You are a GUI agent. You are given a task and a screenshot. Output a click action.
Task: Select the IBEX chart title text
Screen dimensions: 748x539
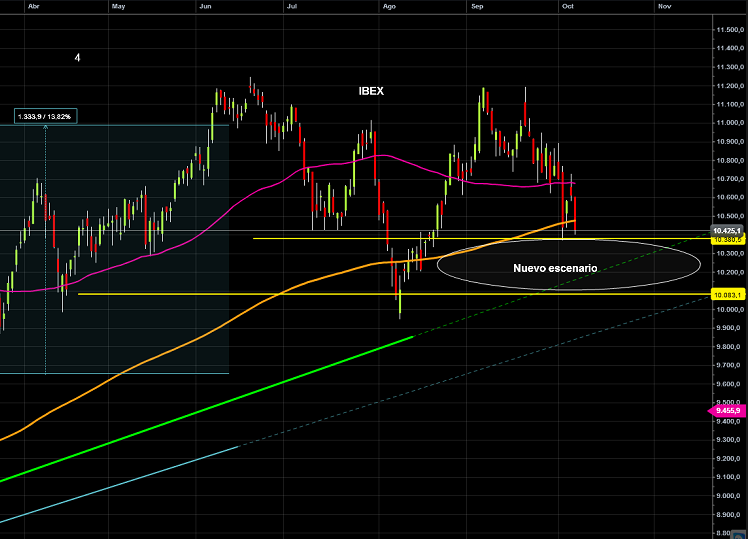(x=371, y=91)
